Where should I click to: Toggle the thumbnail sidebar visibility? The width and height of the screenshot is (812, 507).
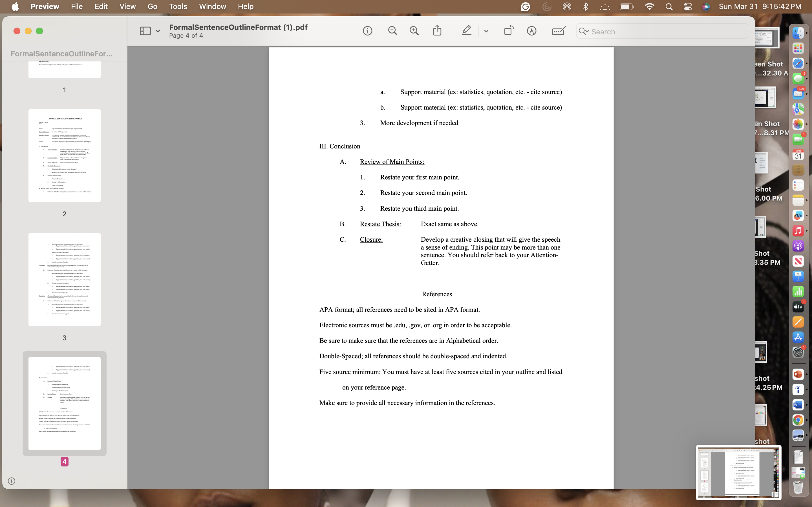click(145, 31)
